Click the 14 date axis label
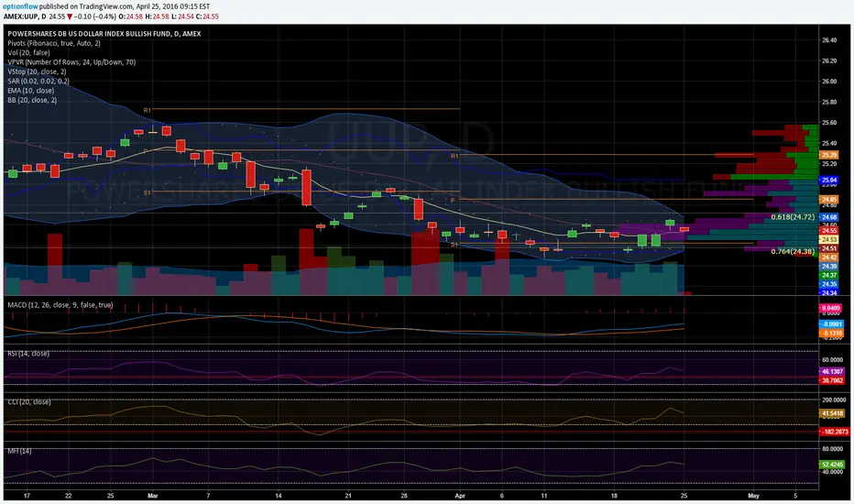 pyautogui.click(x=279, y=496)
